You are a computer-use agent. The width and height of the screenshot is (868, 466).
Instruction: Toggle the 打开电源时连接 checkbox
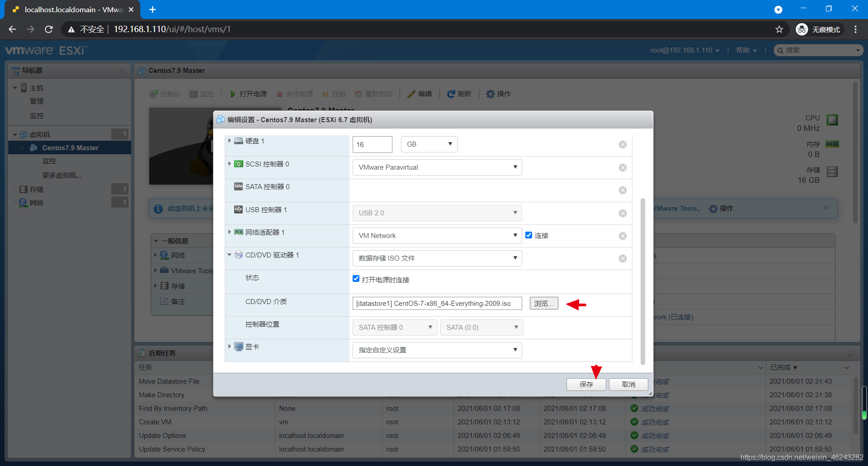pos(356,279)
